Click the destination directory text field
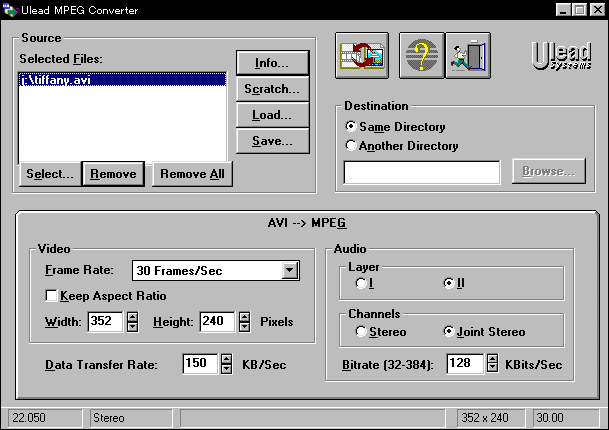 click(x=422, y=172)
